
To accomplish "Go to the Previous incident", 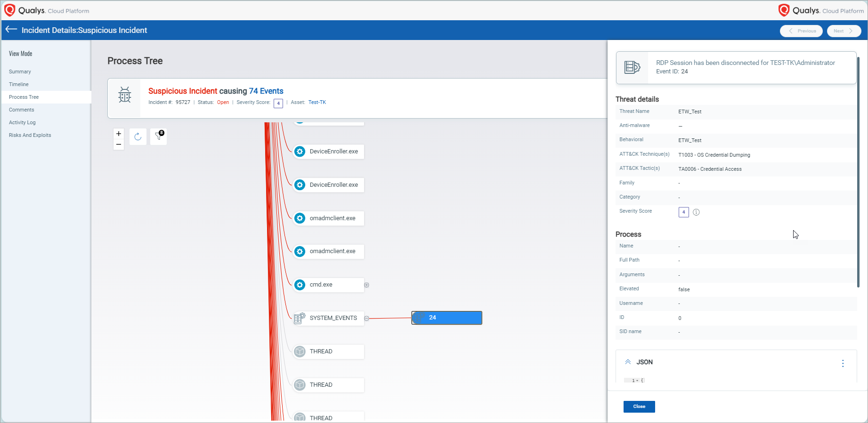I will click(802, 31).
